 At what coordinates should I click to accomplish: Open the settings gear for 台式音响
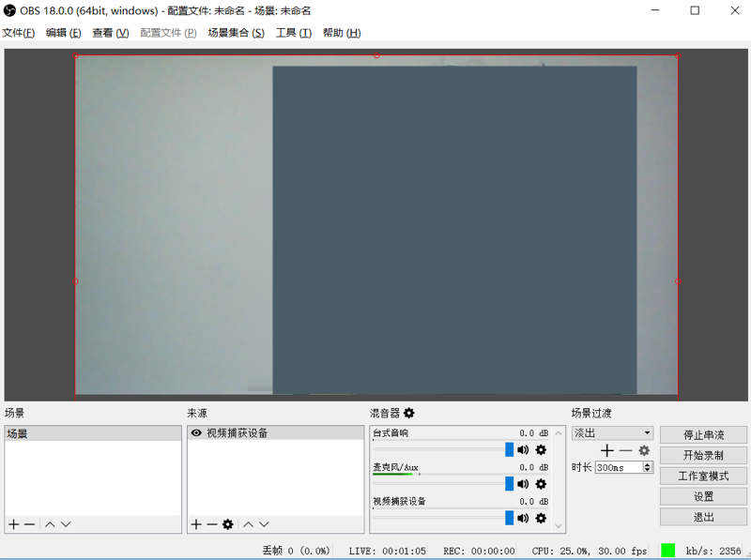(541, 450)
